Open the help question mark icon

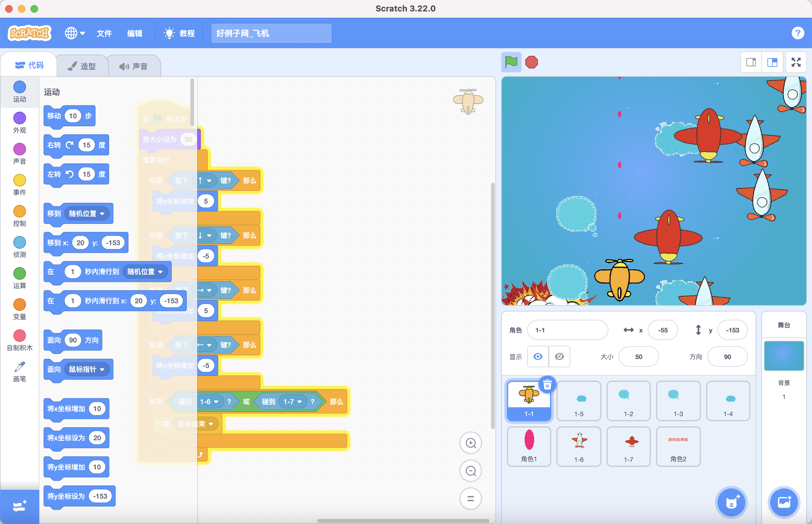pyautogui.click(x=798, y=33)
